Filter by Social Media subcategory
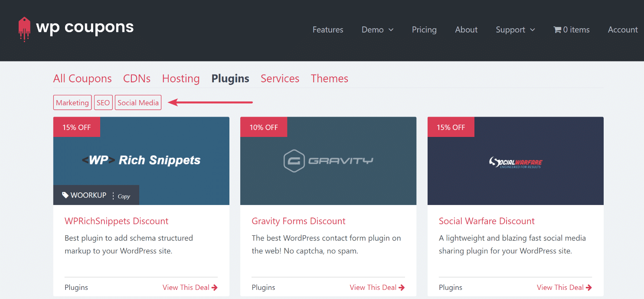The image size is (644, 299). [138, 103]
